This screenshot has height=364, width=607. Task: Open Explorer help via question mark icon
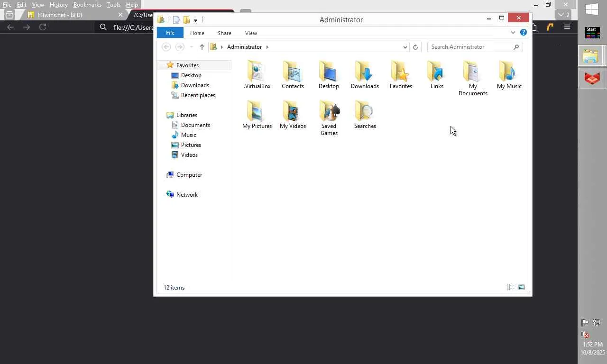pyautogui.click(x=524, y=33)
